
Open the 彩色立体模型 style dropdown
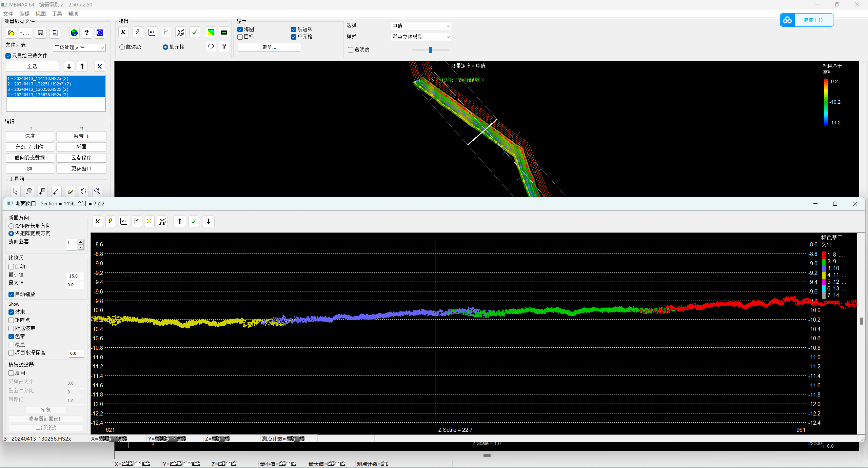coord(421,37)
